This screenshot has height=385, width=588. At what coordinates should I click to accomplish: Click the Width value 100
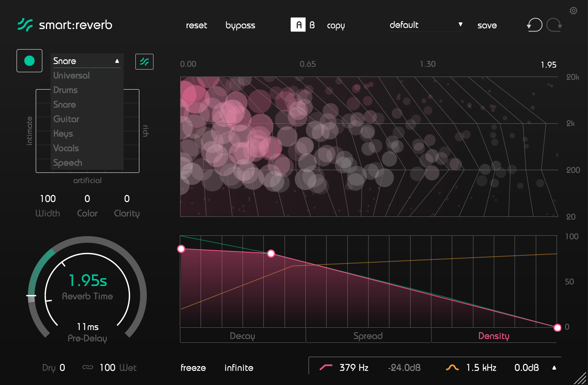tap(48, 199)
